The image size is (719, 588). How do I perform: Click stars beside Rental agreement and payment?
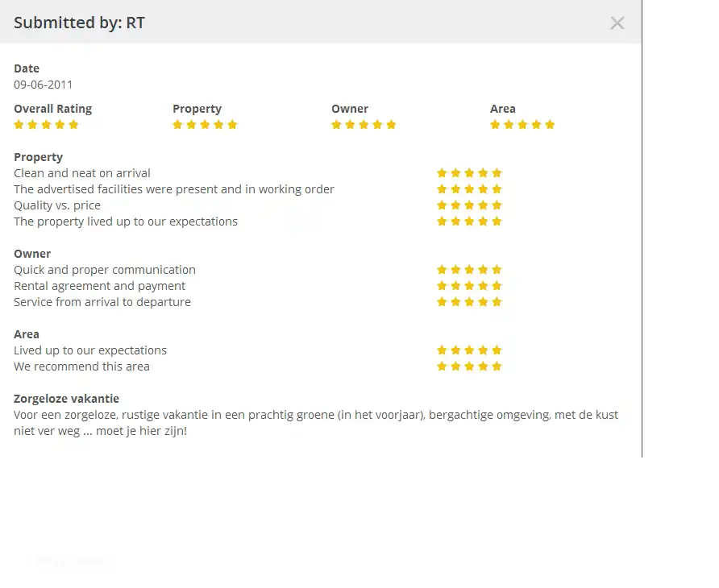pyautogui.click(x=469, y=286)
